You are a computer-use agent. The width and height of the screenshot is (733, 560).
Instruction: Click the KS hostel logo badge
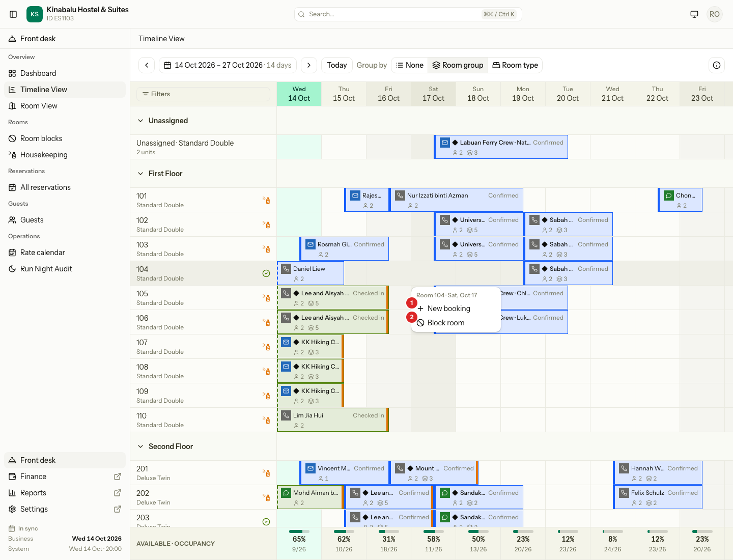[35, 14]
